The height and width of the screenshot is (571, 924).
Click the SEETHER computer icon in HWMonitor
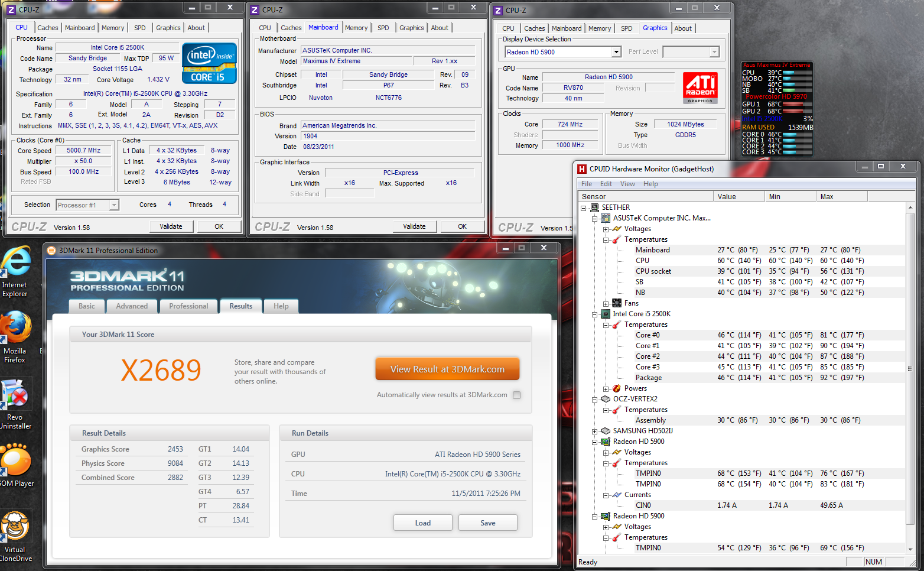(x=595, y=207)
